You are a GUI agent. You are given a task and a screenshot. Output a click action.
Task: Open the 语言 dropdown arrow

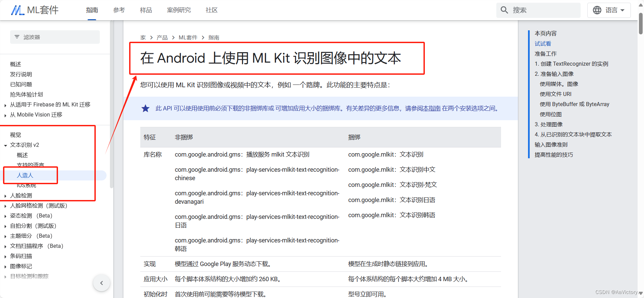point(622,10)
